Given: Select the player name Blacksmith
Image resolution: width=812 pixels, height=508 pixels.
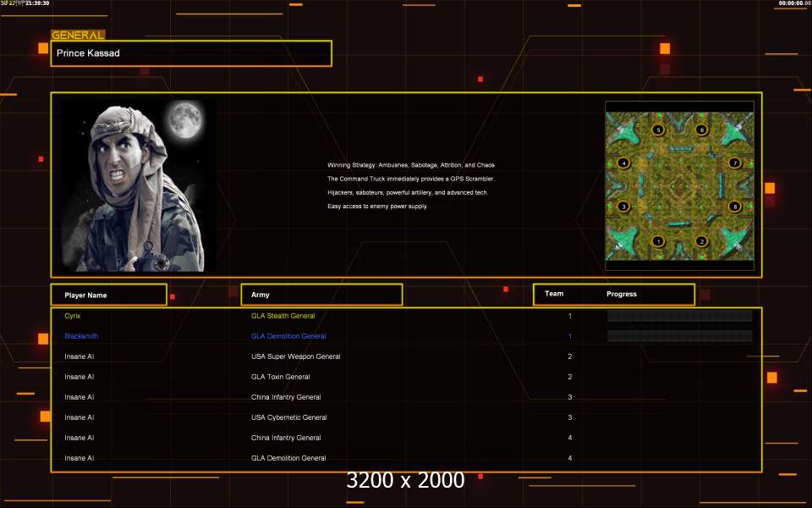Looking at the screenshot, I should 81,336.
